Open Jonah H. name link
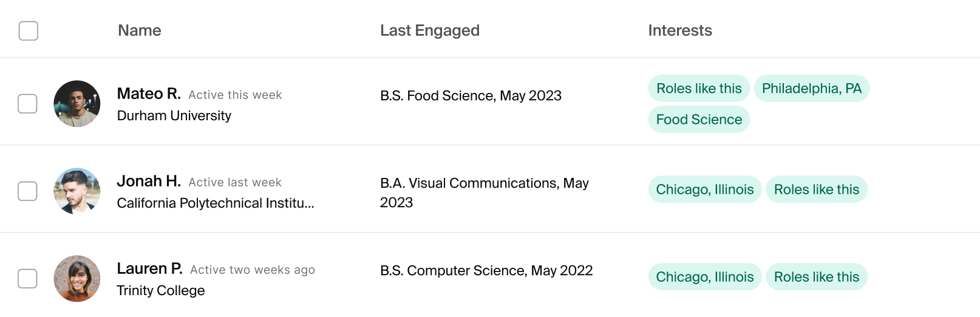 coord(149,182)
